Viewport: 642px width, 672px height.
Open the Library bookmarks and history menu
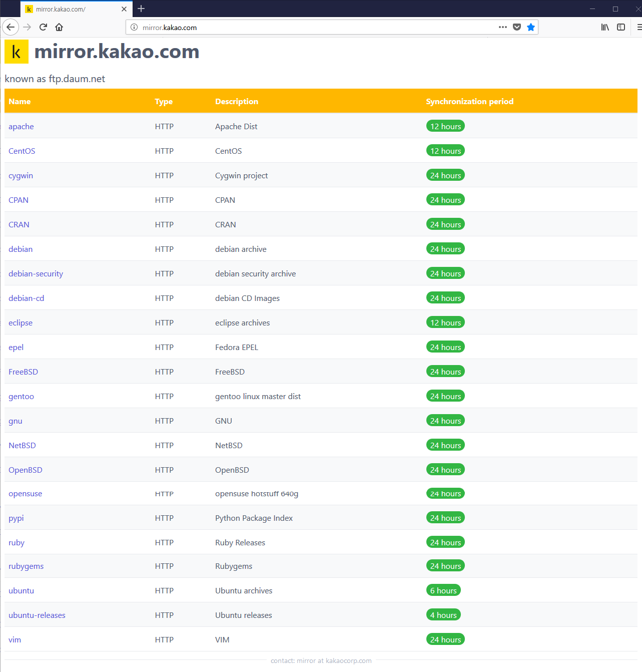coord(605,27)
